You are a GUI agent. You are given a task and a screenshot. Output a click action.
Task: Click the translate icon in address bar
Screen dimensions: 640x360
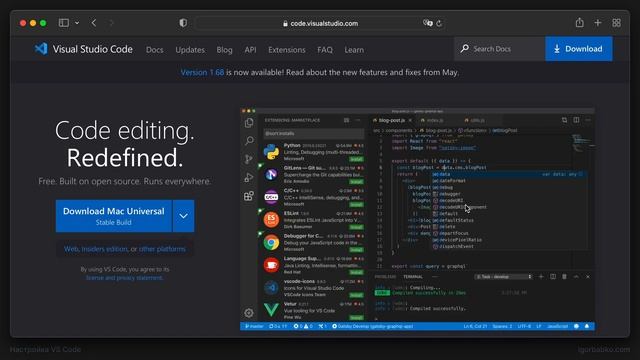click(x=427, y=23)
